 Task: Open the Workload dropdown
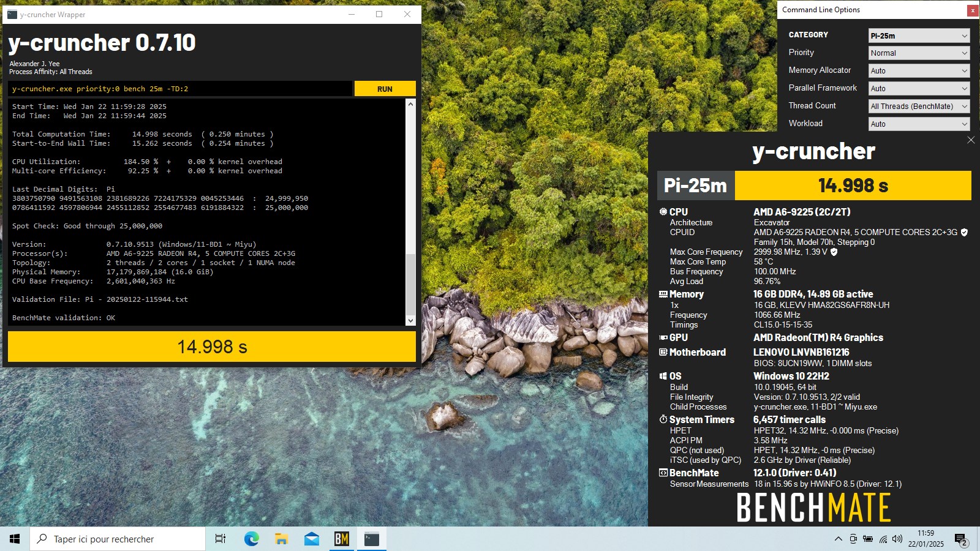click(x=919, y=124)
